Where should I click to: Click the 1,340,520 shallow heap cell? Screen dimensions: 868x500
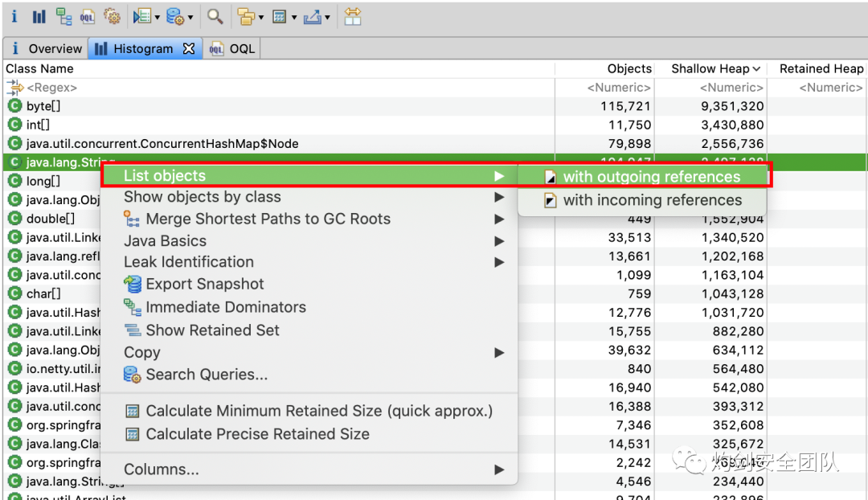point(732,238)
